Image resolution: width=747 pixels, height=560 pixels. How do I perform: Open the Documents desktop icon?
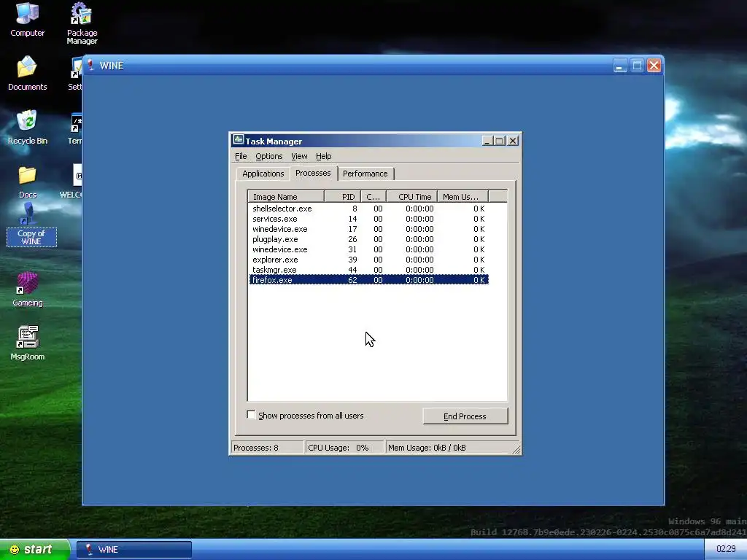tap(27, 74)
